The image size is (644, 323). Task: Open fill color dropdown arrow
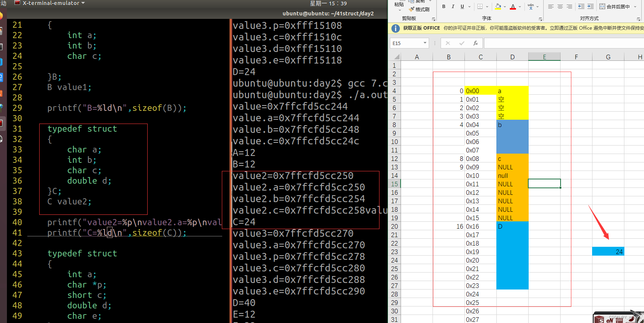pyautogui.click(x=505, y=7)
